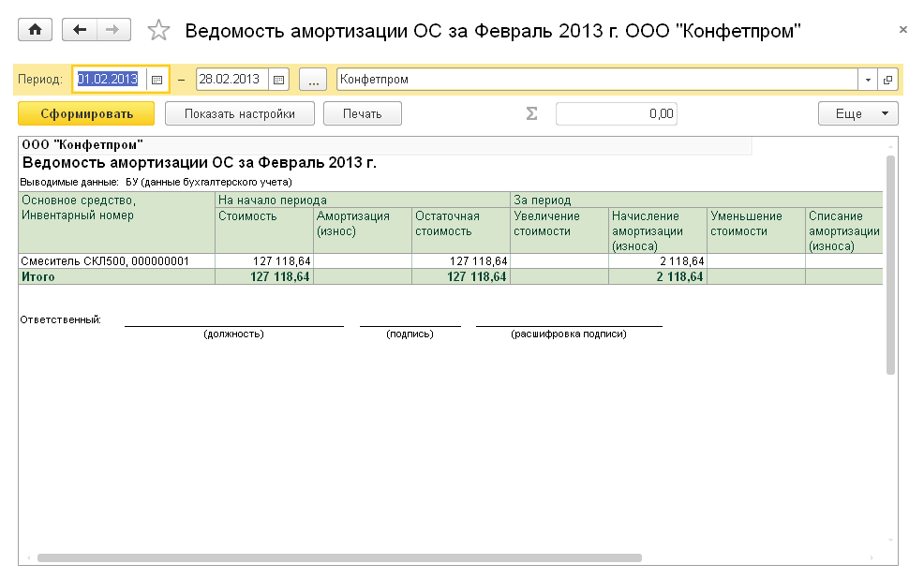Click the horizontal scrollbar of the report
Screen dimensions: 924x579
pyautogui.click(x=339, y=557)
